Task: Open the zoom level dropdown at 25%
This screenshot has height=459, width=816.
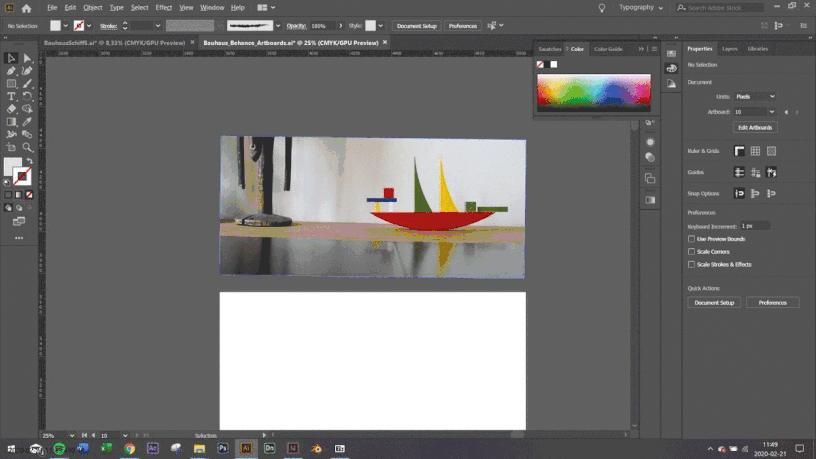Action: (x=72, y=436)
